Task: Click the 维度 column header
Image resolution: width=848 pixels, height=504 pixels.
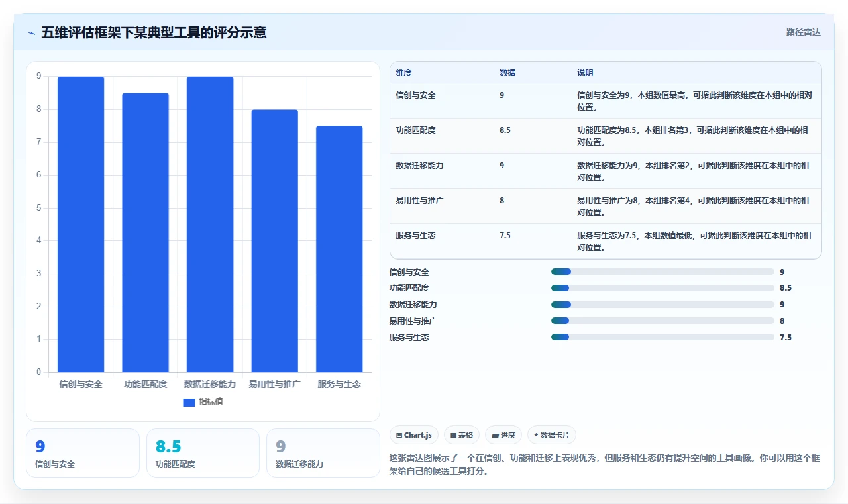Action: [403, 73]
